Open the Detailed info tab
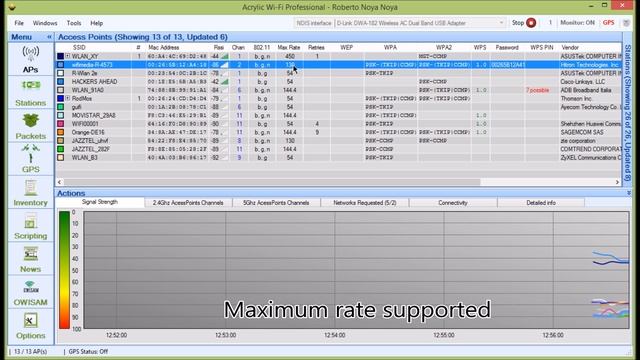The width and height of the screenshot is (640, 360). coord(541,202)
